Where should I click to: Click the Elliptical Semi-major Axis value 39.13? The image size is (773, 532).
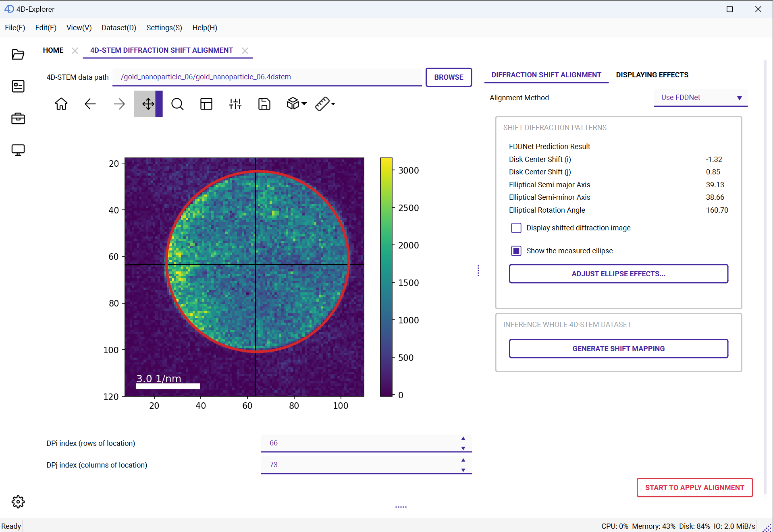(715, 185)
